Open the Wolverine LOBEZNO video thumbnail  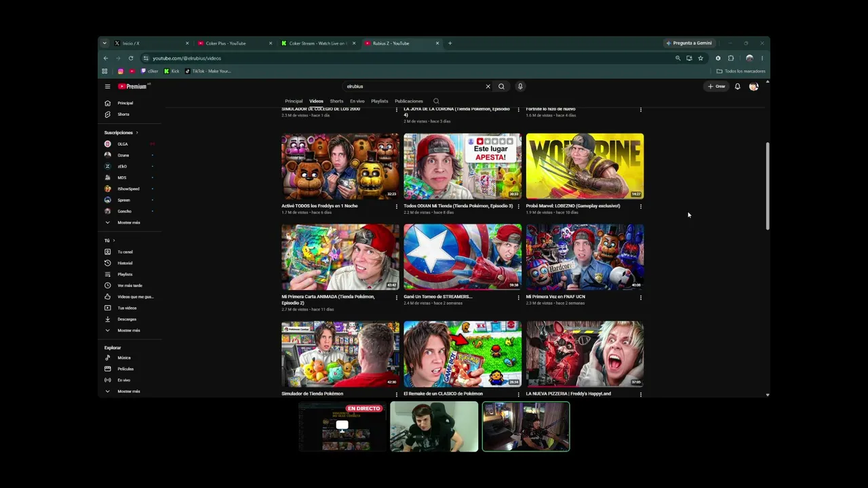click(585, 166)
